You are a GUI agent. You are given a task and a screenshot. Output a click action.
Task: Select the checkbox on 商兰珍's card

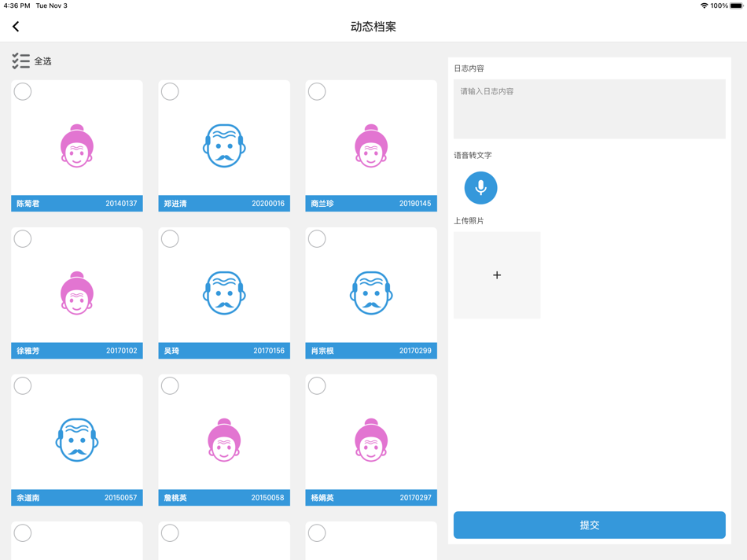click(317, 91)
